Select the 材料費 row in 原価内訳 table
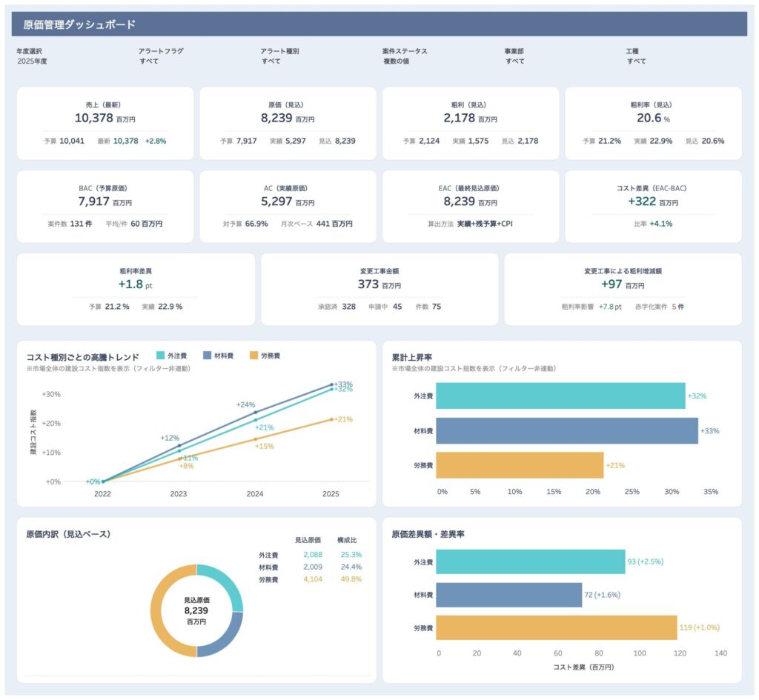This screenshot has width=759, height=700. pyautogui.click(x=311, y=567)
